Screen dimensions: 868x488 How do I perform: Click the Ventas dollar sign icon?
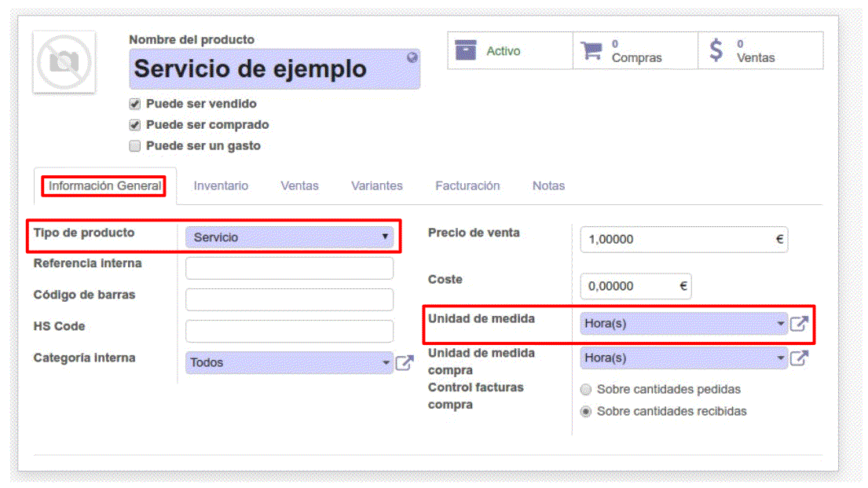coord(716,51)
